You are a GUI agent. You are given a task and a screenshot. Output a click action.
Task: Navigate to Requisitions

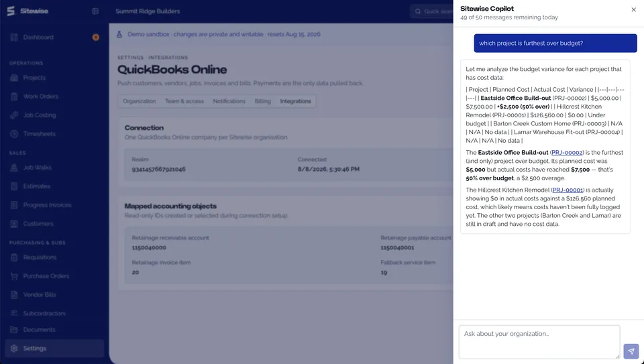tap(54, 257)
